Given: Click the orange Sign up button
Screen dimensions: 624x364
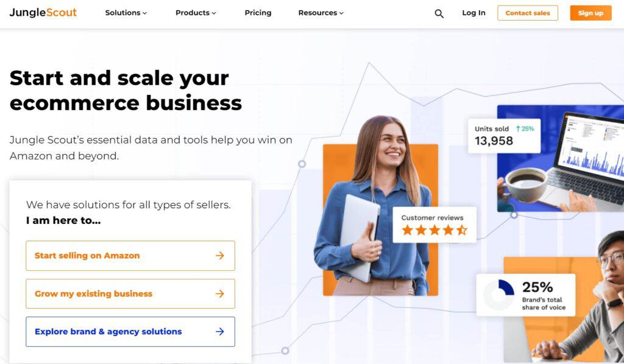Looking at the screenshot, I should point(590,13).
